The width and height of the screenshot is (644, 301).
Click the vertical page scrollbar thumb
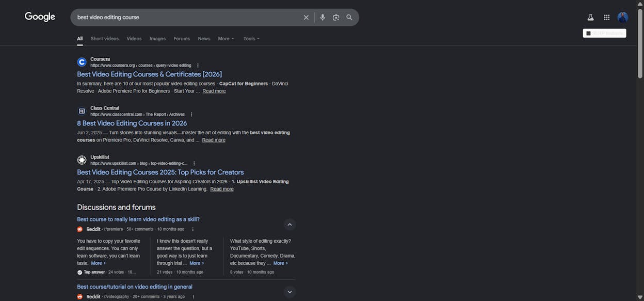640,42
